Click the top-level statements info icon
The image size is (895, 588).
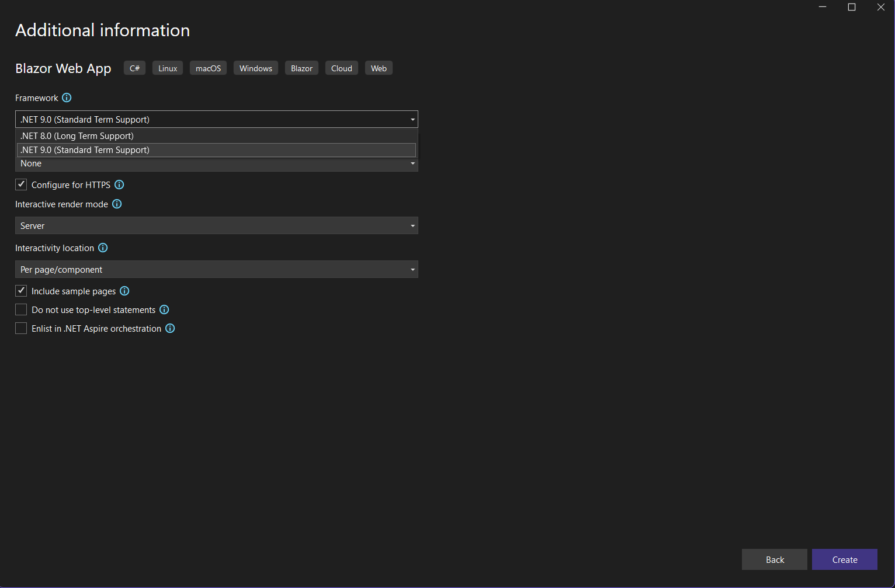[164, 309]
